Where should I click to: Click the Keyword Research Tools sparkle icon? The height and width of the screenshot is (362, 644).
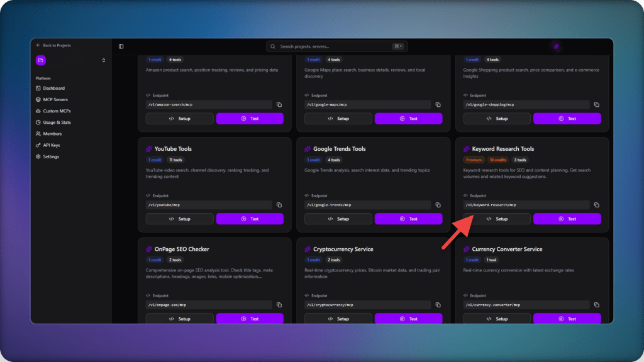pos(467,149)
